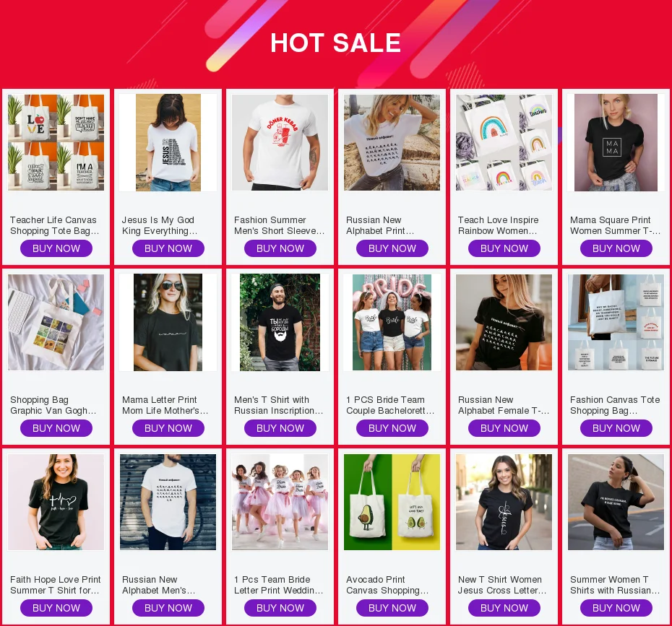Open Summer Women T Shirts with Russian title

[x=615, y=585]
